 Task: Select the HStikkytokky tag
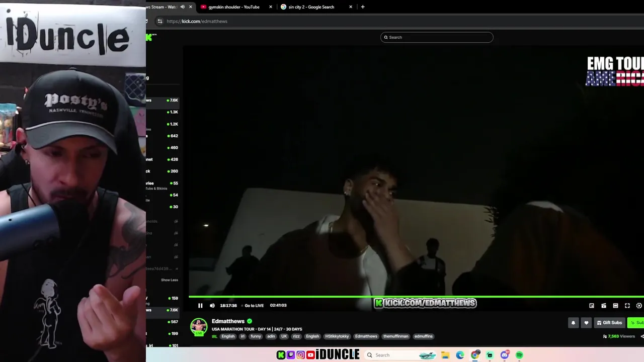click(x=337, y=336)
